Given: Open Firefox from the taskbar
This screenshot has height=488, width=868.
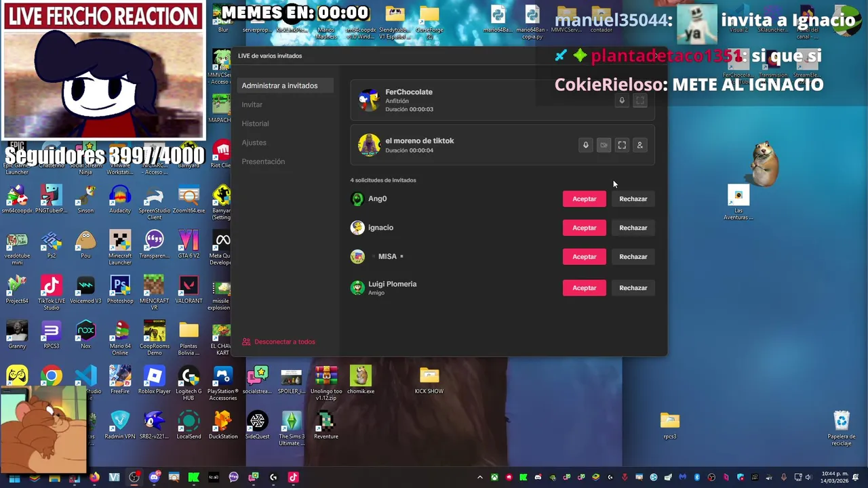Looking at the screenshot, I should click(94, 477).
